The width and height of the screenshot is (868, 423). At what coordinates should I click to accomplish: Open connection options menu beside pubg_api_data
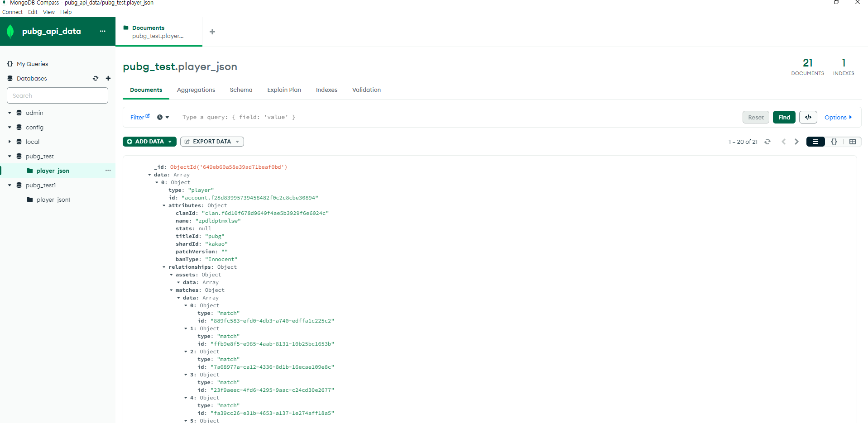click(103, 31)
